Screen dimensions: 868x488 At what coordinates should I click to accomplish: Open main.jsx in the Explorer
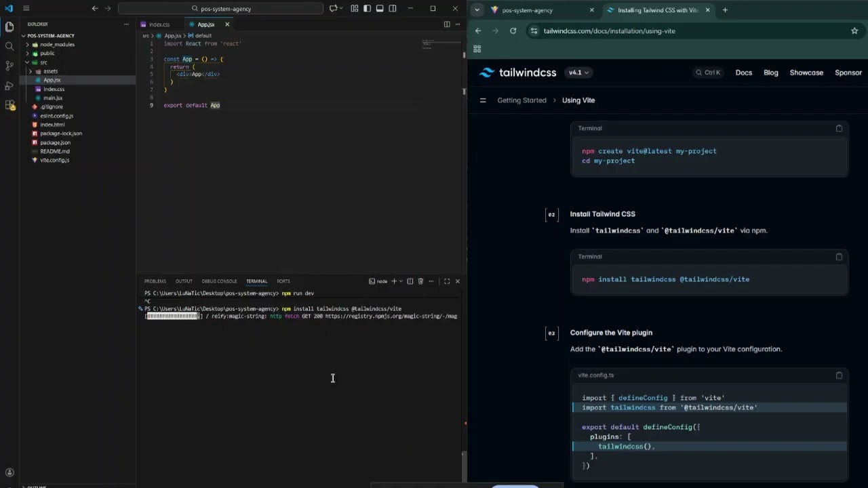coord(53,98)
